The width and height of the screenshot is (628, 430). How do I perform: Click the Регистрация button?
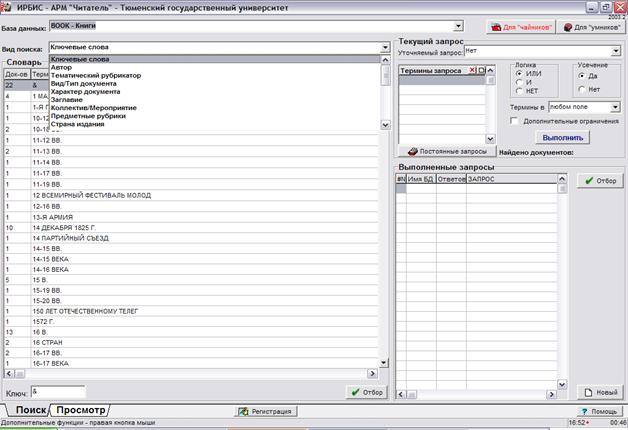pos(265,411)
